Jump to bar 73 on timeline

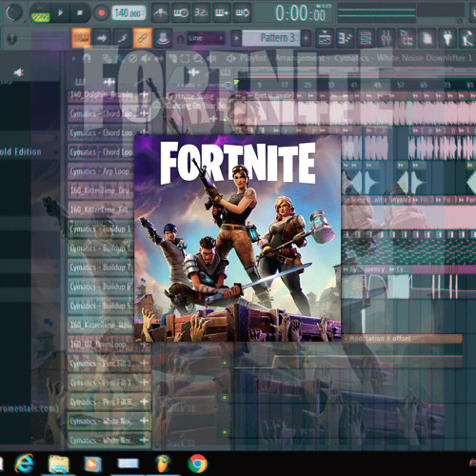pos(447,85)
